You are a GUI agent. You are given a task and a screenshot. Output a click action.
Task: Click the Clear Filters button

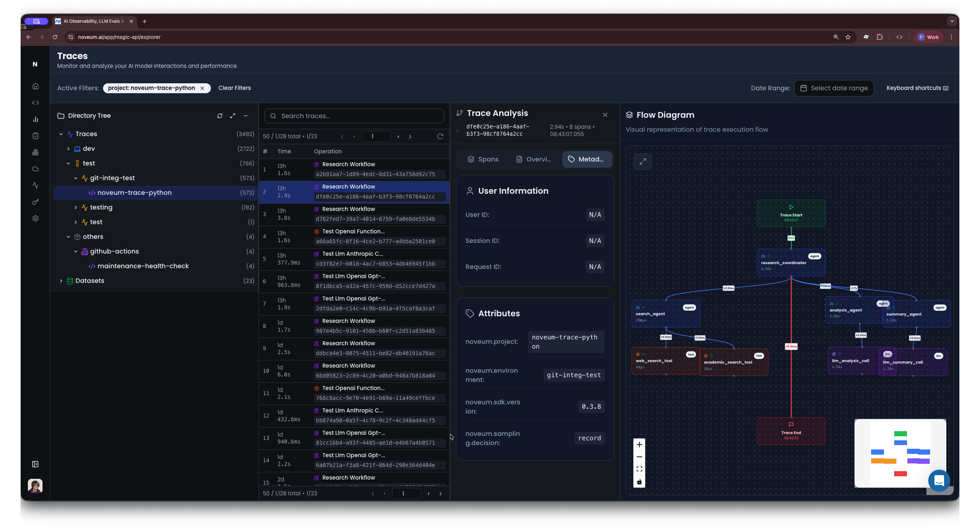click(x=234, y=88)
